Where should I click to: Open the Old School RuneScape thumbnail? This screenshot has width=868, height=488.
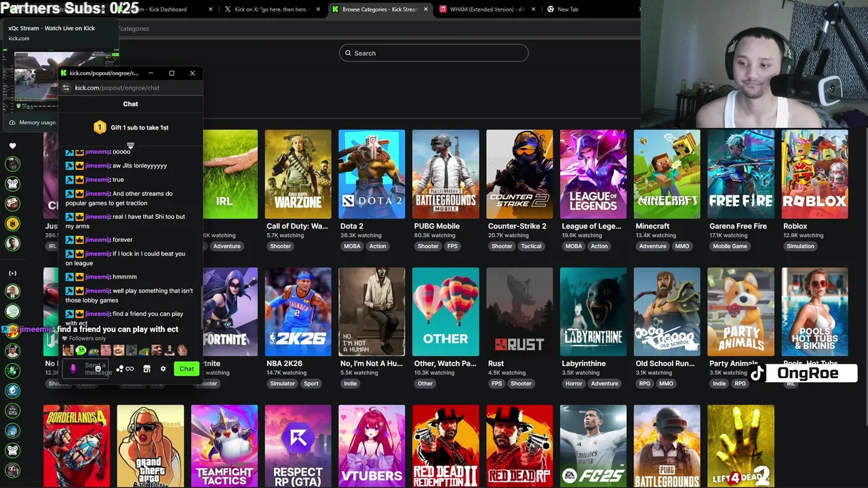(667, 312)
